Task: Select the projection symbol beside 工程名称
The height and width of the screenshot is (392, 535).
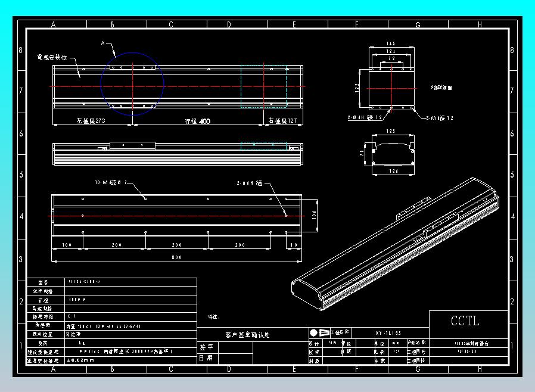Action: [319, 332]
